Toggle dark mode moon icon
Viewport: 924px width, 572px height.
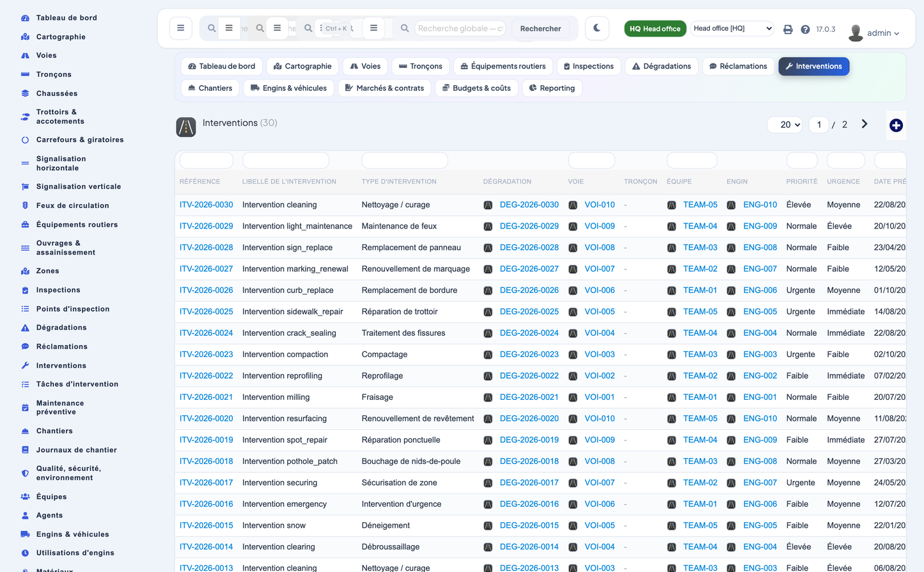(x=597, y=28)
